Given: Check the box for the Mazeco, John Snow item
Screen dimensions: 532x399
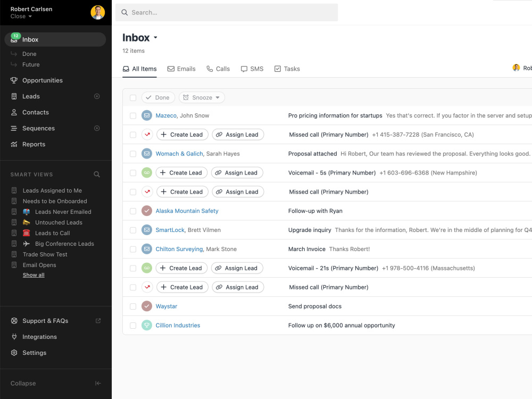Looking at the screenshot, I should tap(133, 115).
